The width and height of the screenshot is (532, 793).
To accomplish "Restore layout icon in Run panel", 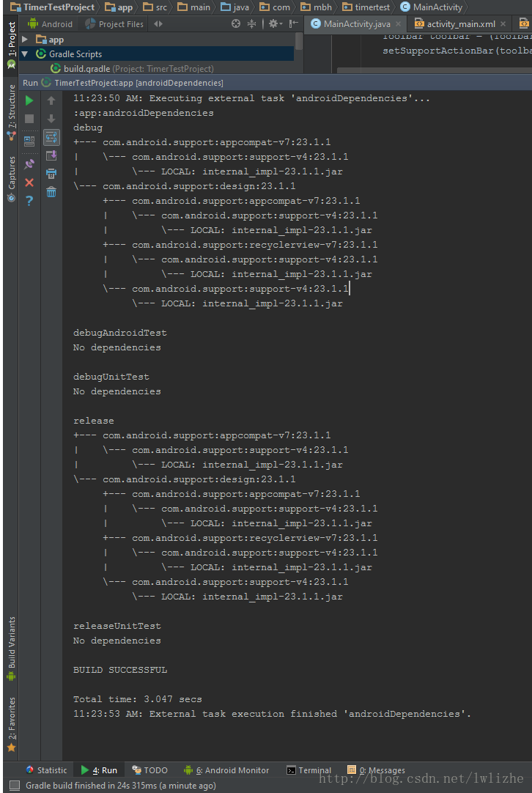I will coord(29,141).
